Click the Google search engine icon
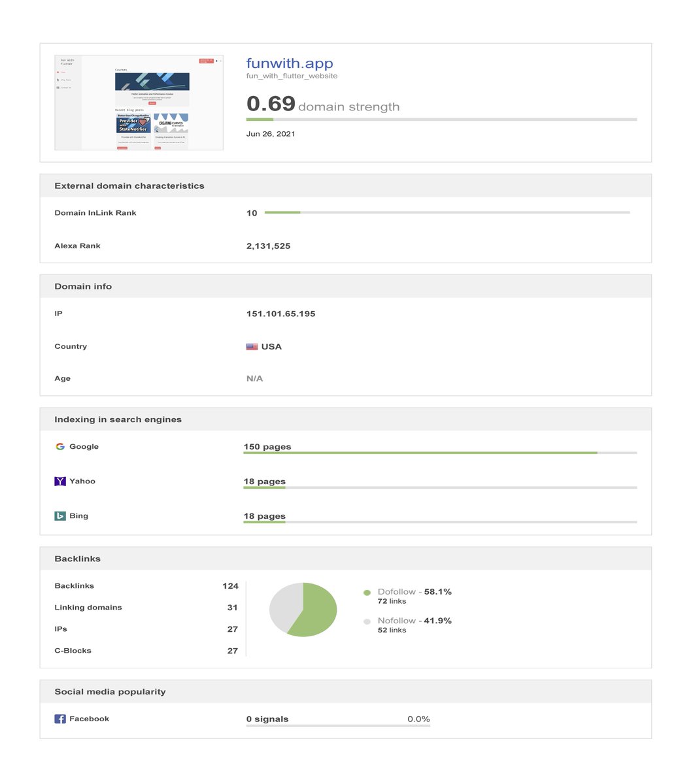The width and height of the screenshot is (693, 784). pos(59,446)
